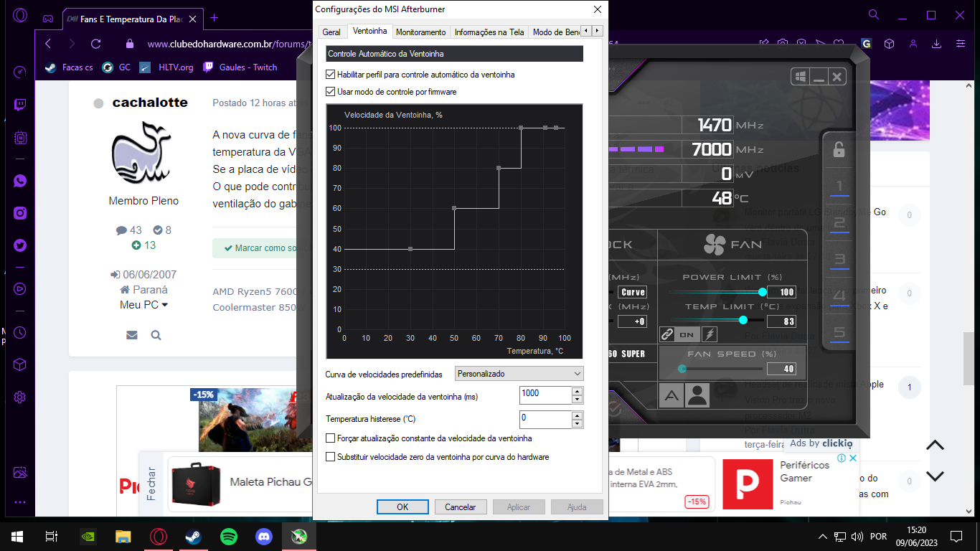Open Opera easy setup sliders icon
Viewport: 980px width, 551px height.
coord(961,44)
